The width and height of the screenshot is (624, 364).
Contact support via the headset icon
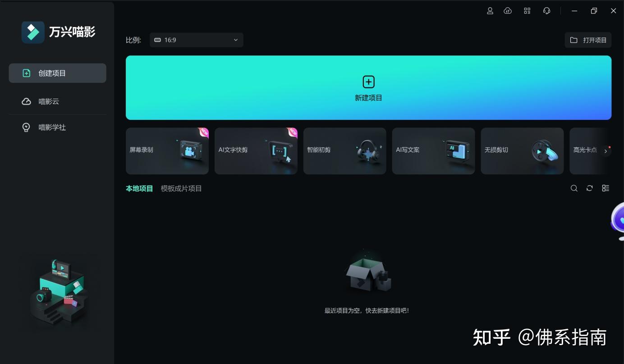(x=546, y=11)
